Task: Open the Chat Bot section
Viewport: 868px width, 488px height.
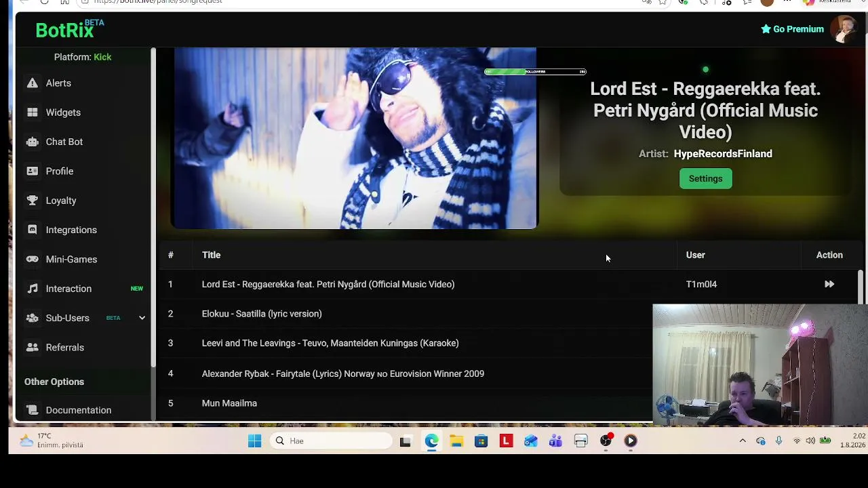Action: point(64,142)
